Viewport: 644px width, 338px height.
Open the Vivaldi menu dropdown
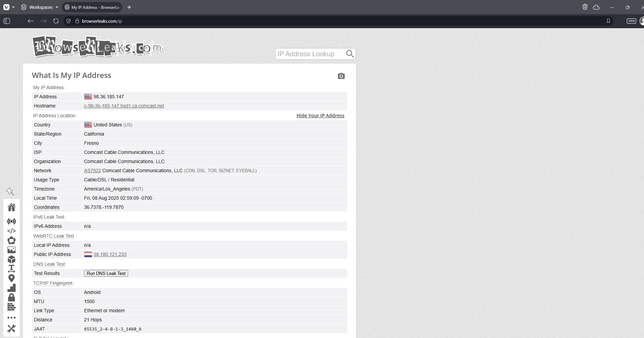pyautogui.click(x=9, y=7)
